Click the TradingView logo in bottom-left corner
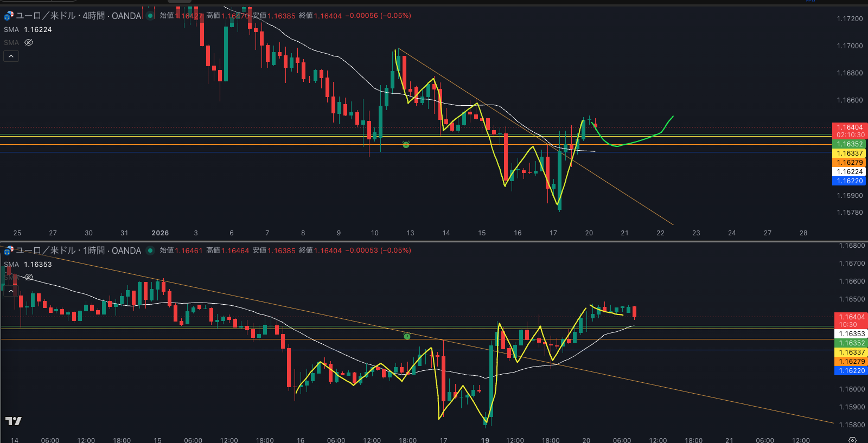The width and height of the screenshot is (868, 443). [14, 421]
